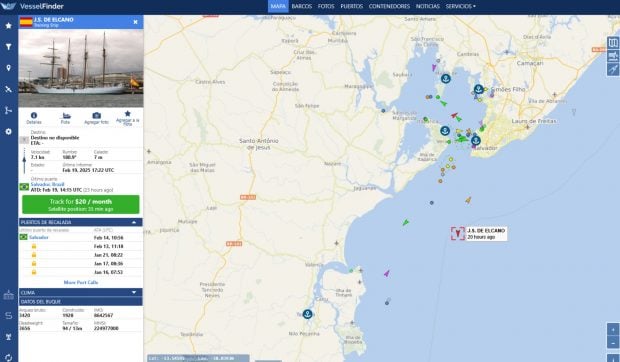Select the distance measure tool at right
Image resolution: width=620 pixels, height=362 pixels.
click(x=613, y=69)
